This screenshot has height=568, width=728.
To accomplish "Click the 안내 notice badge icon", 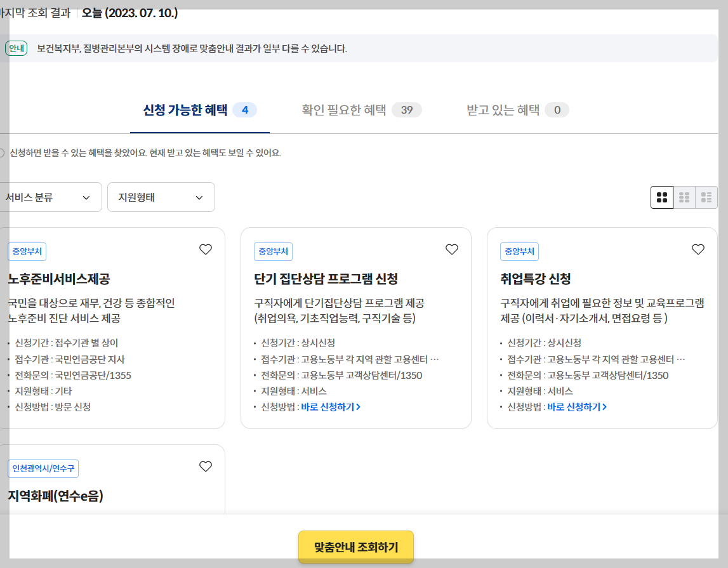I will (x=15, y=48).
